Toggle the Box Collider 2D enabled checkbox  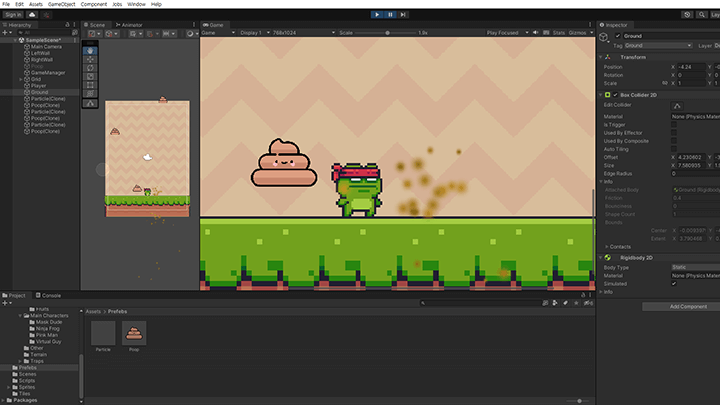pos(615,95)
